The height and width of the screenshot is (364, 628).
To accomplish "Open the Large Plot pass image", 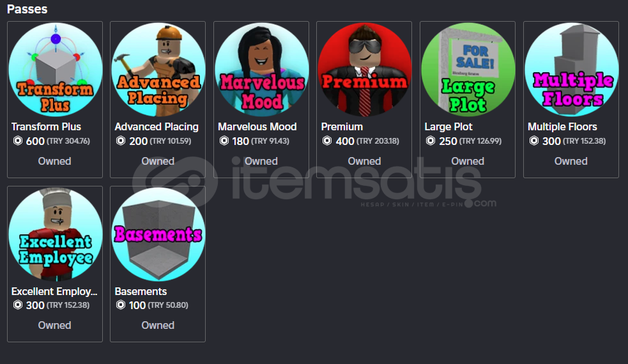I will (x=468, y=70).
